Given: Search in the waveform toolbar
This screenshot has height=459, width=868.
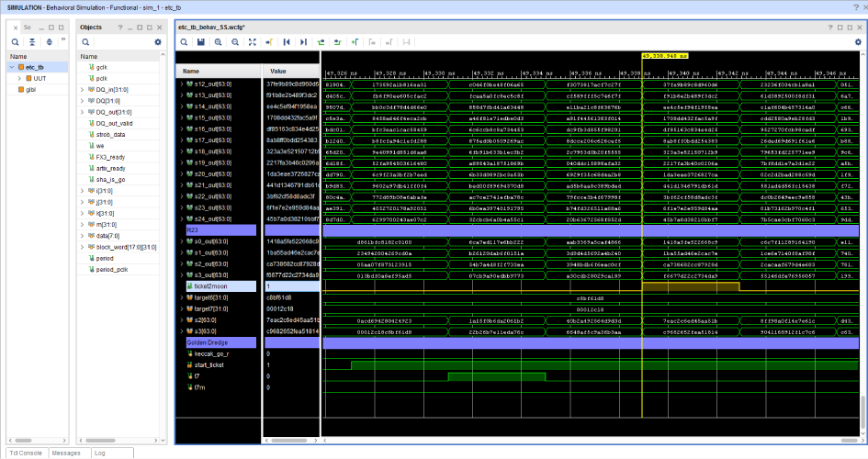Looking at the screenshot, I should pos(184,42).
